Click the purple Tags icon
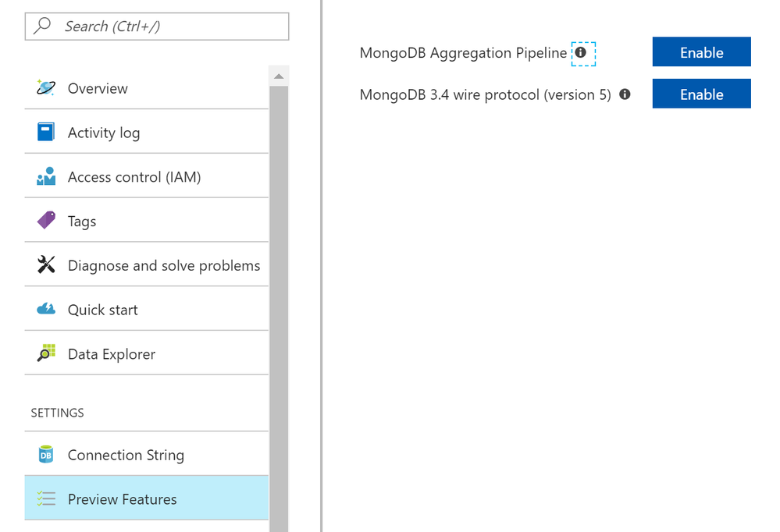 click(46, 221)
